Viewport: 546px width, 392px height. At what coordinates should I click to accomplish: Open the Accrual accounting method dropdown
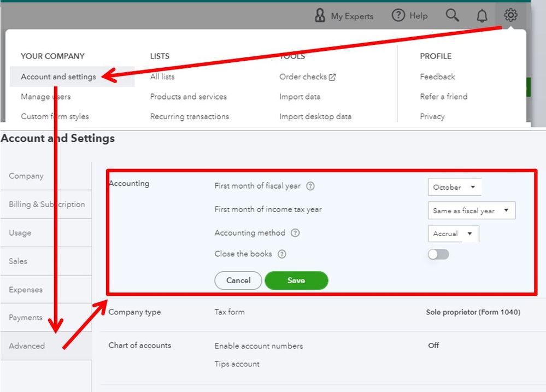coord(453,233)
